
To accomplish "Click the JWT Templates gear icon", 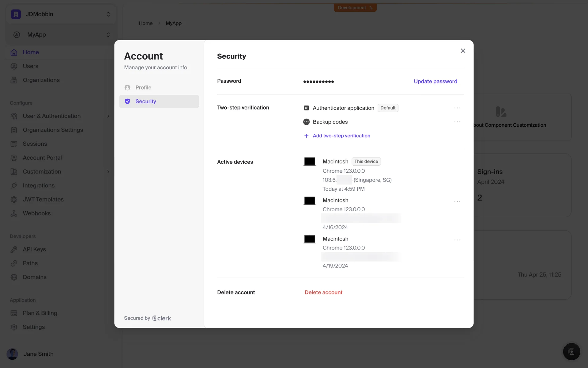I will click(14, 200).
